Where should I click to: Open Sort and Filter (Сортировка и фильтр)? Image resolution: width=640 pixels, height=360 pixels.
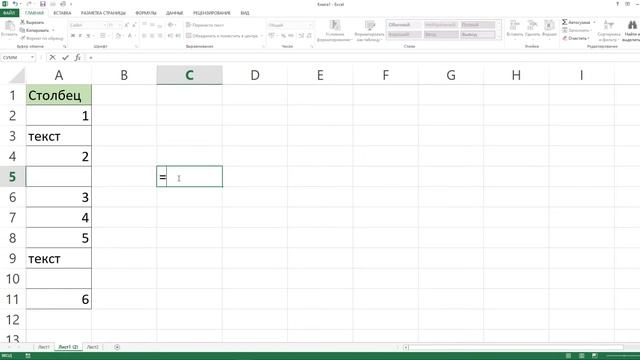click(x=609, y=31)
